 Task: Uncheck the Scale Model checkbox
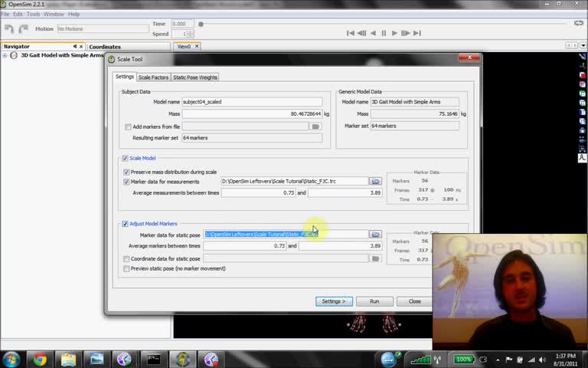tap(125, 159)
